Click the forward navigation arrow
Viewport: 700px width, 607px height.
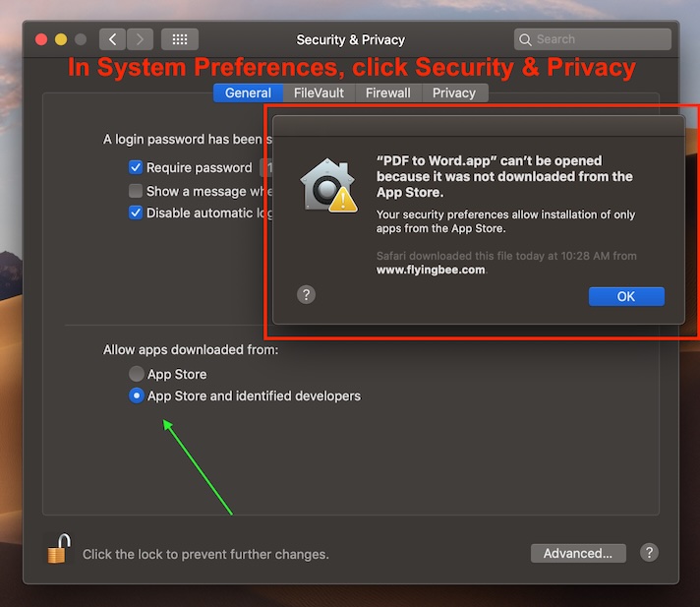click(140, 39)
